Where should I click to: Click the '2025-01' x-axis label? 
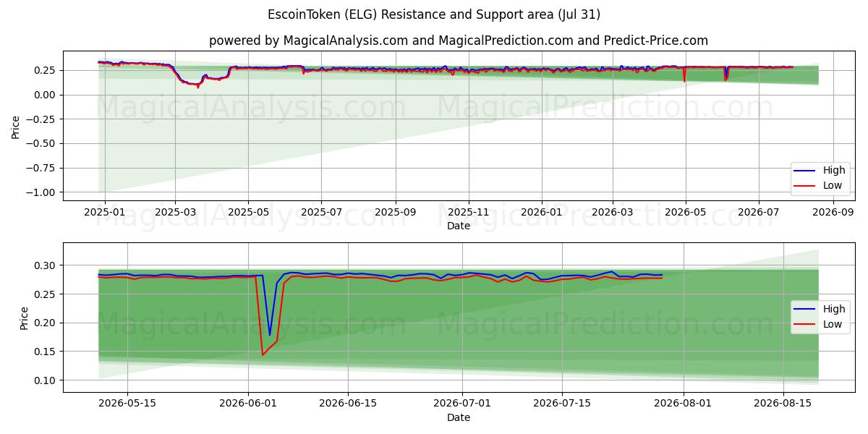(x=106, y=213)
